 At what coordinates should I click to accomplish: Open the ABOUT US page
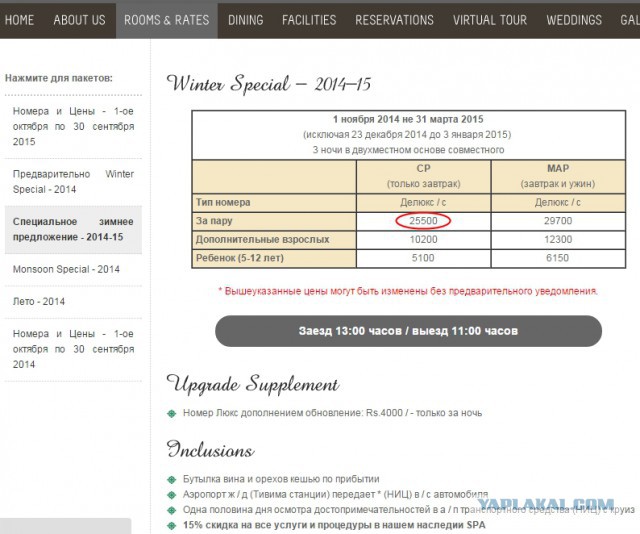79,20
